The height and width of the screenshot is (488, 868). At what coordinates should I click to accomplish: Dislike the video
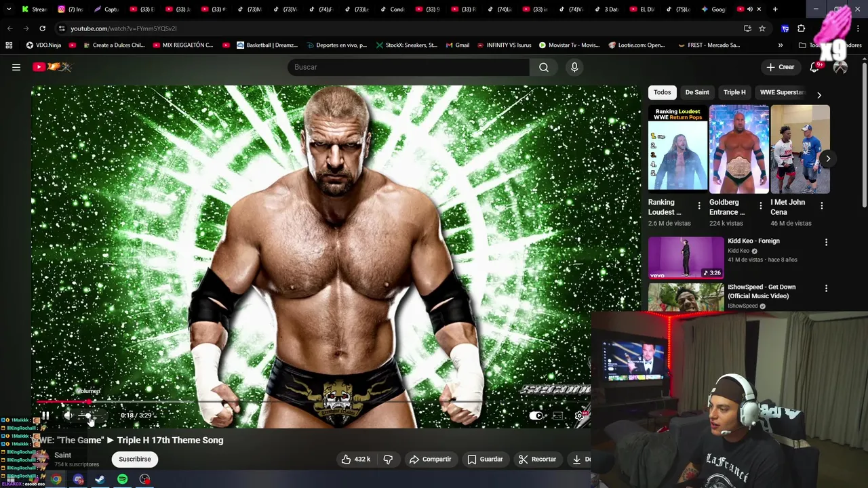point(388,459)
